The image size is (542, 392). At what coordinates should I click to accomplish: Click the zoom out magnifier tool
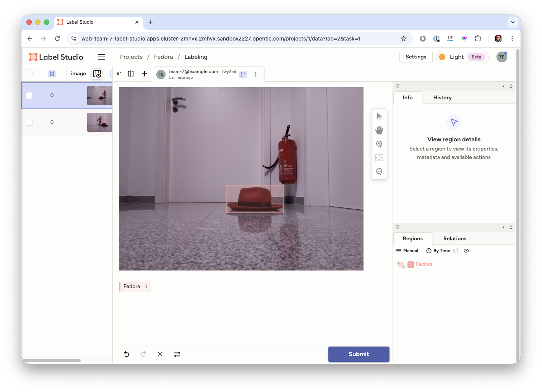[379, 172]
